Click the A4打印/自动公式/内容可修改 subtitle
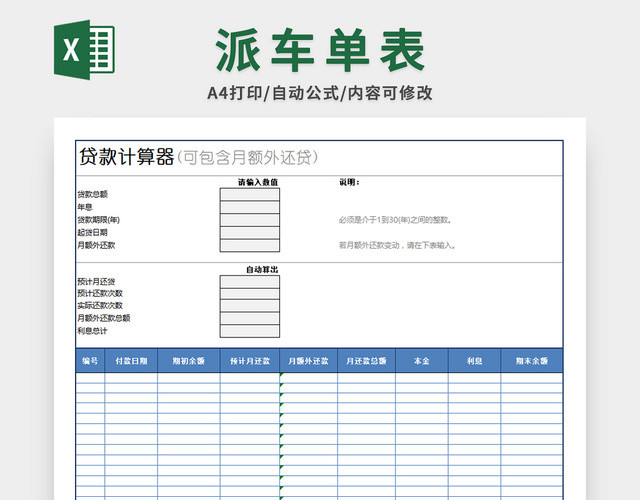Viewport: 640px width, 500px height. coord(320,93)
